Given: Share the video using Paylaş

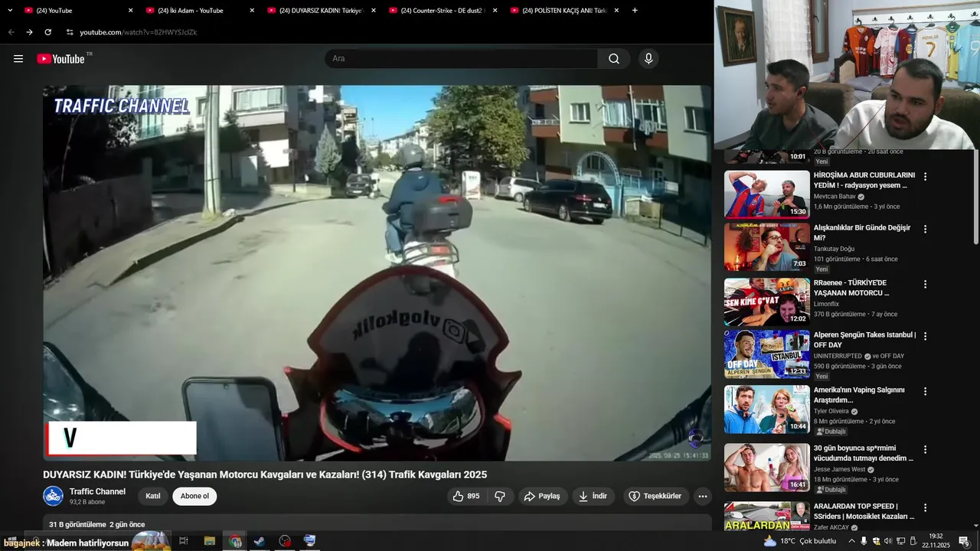Looking at the screenshot, I should tap(542, 496).
